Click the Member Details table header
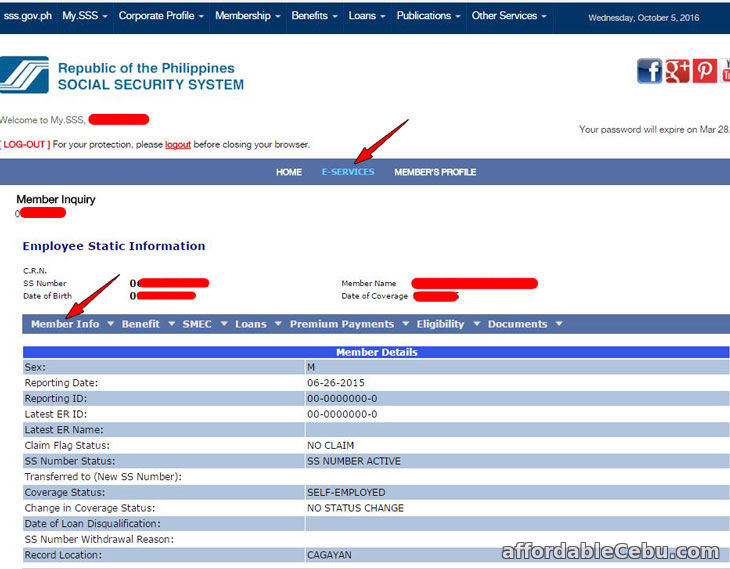The height and width of the screenshot is (569, 730). [376, 352]
